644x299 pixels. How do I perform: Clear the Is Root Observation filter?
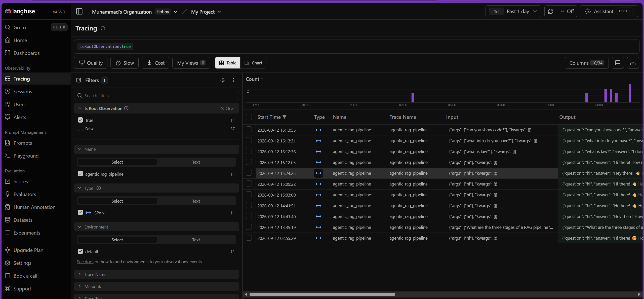[228, 108]
